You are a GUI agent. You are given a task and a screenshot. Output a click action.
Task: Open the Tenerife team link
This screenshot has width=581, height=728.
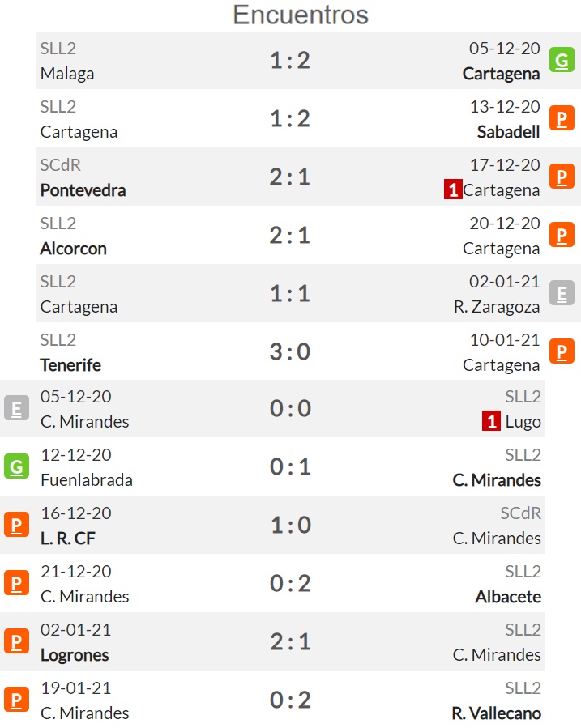(x=70, y=365)
